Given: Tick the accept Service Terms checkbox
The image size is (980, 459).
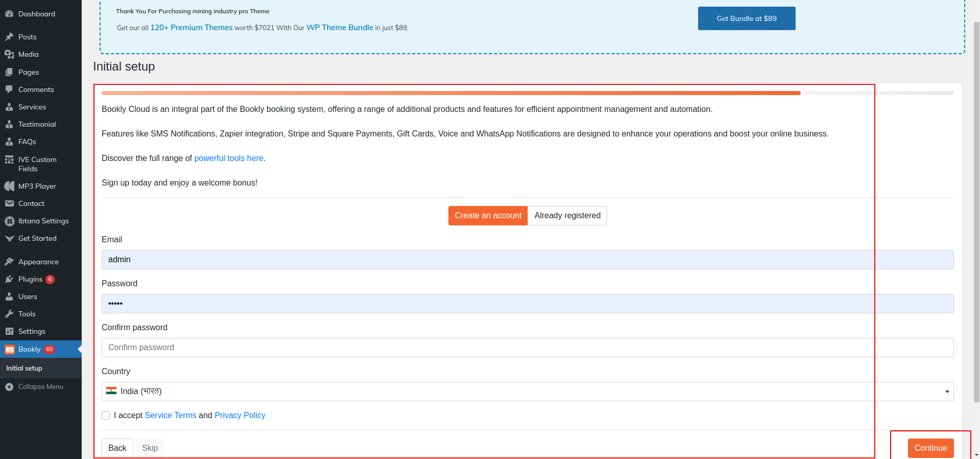Looking at the screenshot, I should coord(106,416).
